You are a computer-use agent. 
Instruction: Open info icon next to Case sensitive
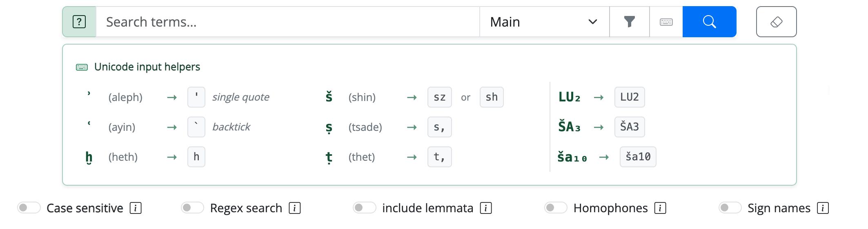(136, 208)
